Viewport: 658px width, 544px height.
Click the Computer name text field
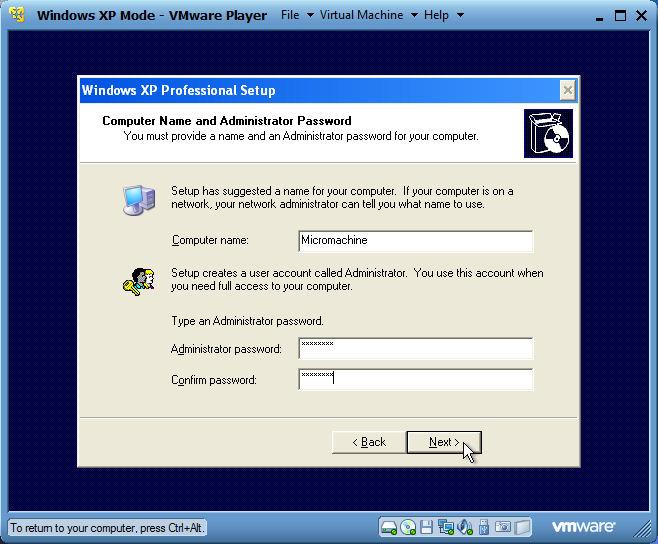point(415,241)
